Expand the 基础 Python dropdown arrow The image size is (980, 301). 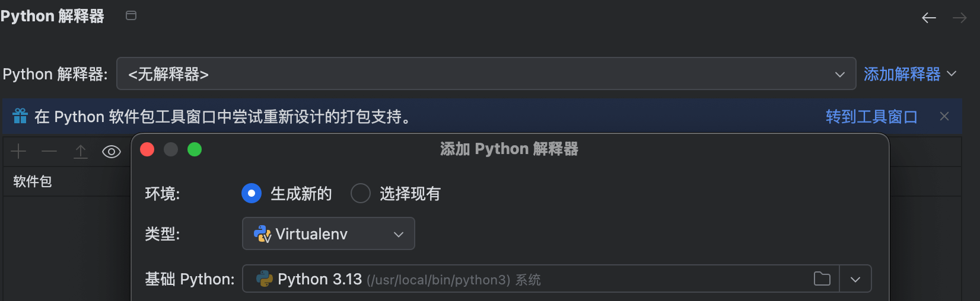point(855,279)
